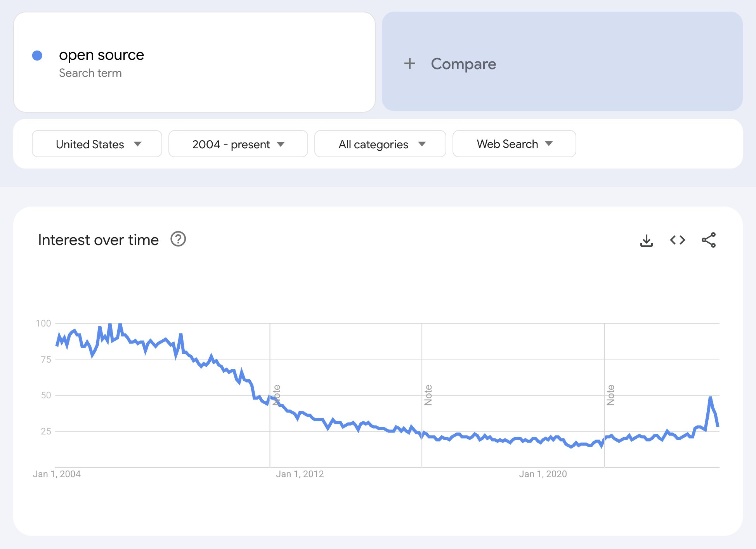Image resolution: width=756 pixels, height=549 pixels.
Task: Share the interest over time chart
Action: pos(708,240)
